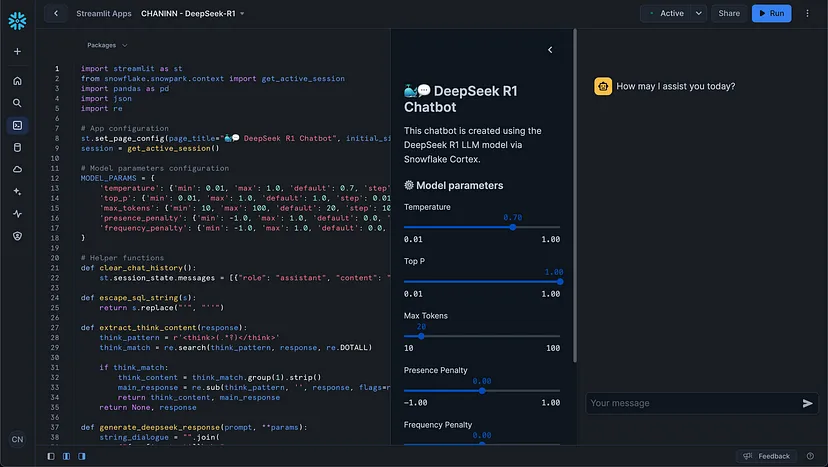Click '# Helper functions' comment line
Image resolution: width=828 pixels, height=467 pixels.
click(122, 258)
